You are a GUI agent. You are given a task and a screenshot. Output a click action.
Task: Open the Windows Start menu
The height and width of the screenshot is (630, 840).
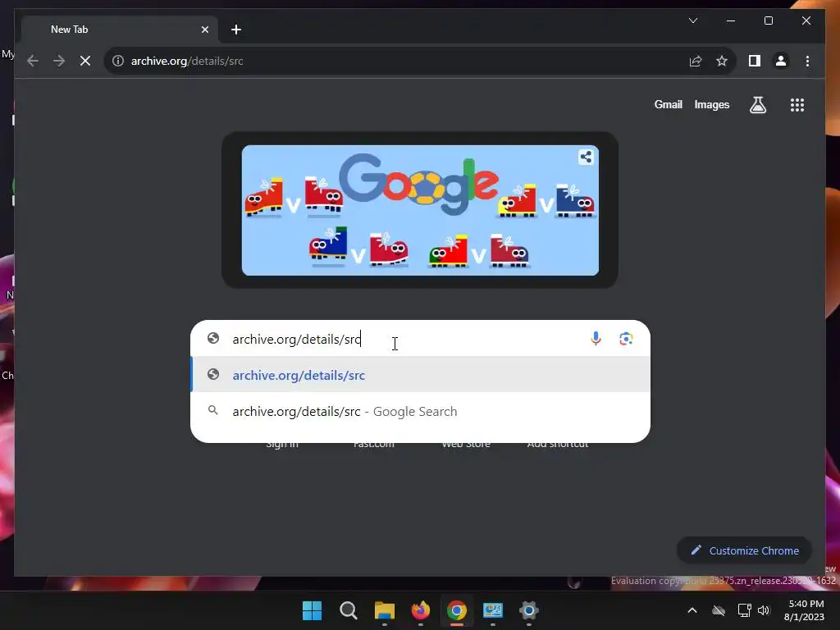point(312,610)
